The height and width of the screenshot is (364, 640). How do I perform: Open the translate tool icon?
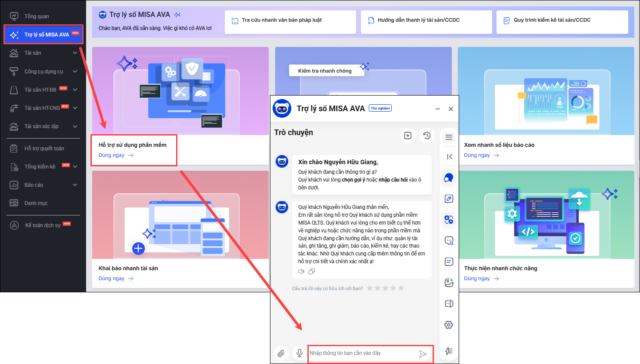click(449, 219)
